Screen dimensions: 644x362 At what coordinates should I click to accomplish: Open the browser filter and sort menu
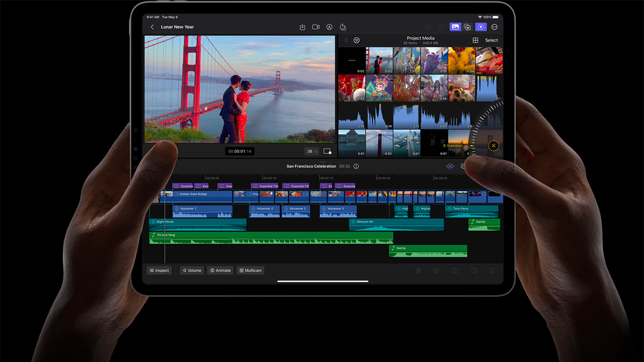coord(356,40)
